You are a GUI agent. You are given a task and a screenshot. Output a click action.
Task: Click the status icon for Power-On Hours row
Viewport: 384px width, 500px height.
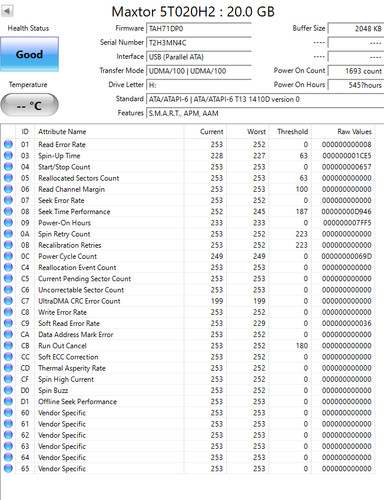[8, 222]
